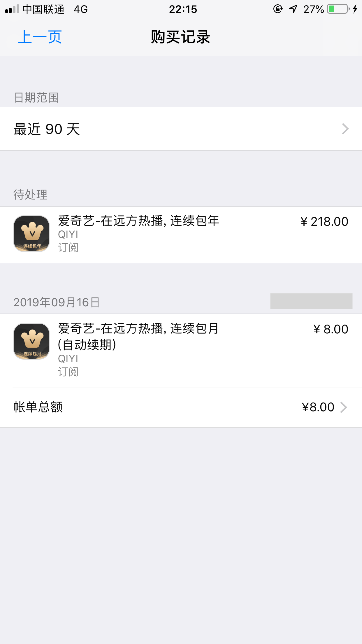Select the pending 连续包年 subscription title
This screenshot has width=362, height=644.
coord(138,221)
